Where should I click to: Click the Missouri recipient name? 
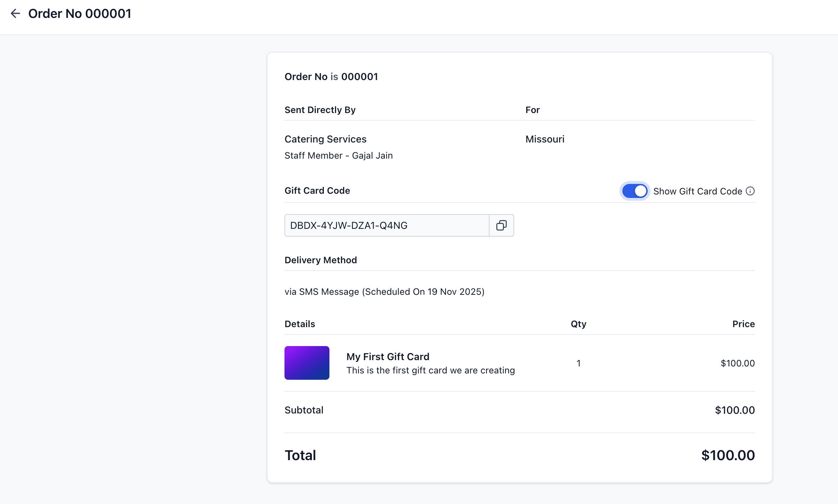tap(545, 139)
